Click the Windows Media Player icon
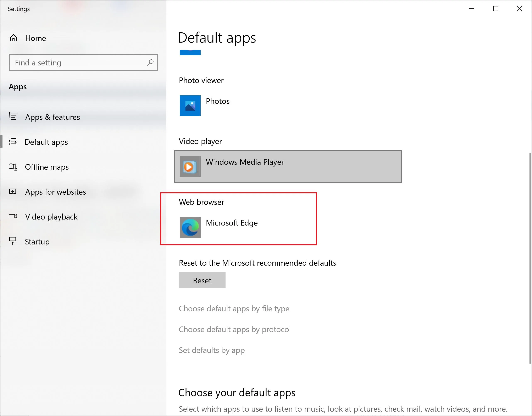This screenshot has height=416, width=532. coord(190,167)
